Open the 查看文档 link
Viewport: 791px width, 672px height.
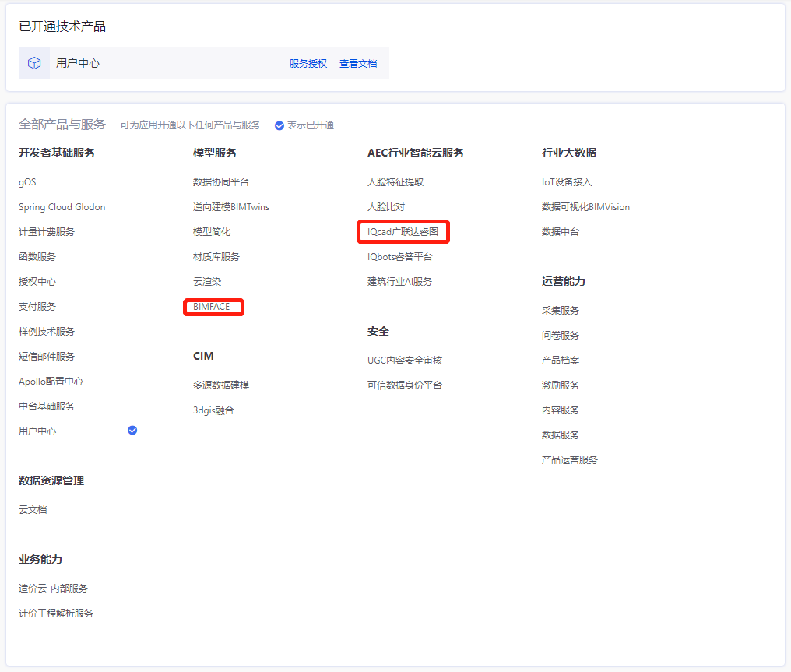coord(358,64)
